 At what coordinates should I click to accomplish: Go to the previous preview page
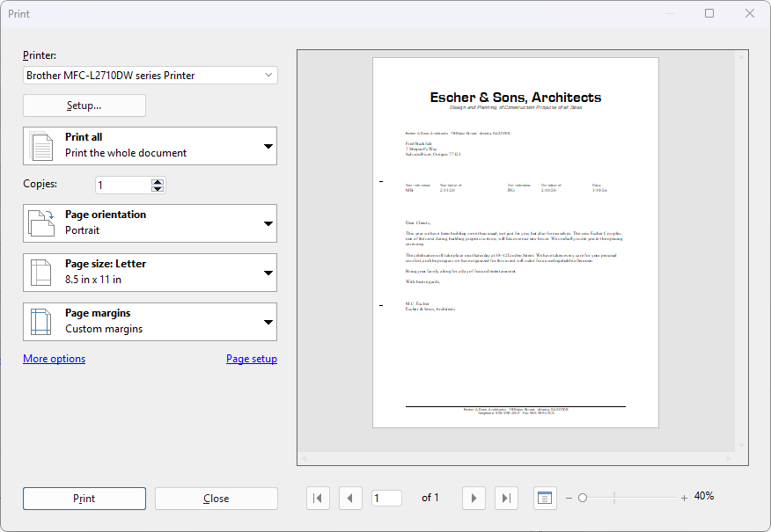[350, 498]
